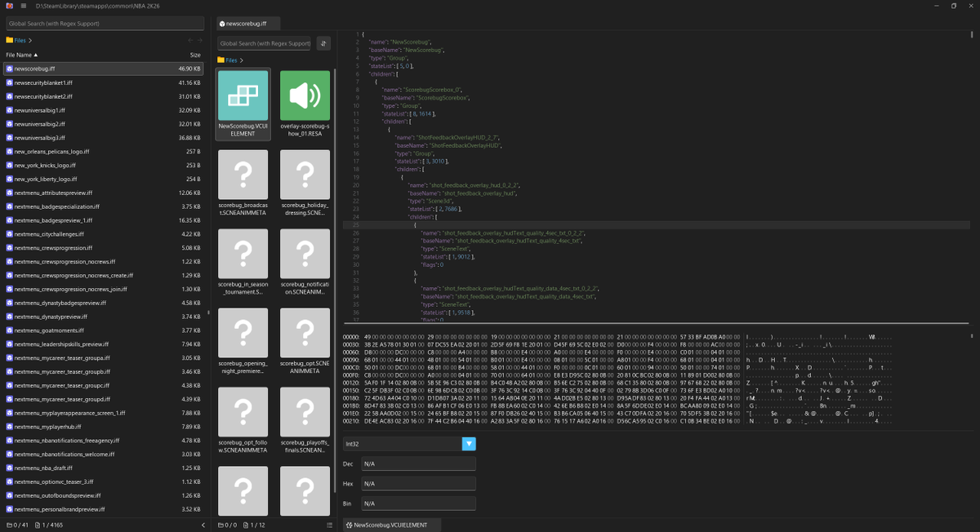The image size is (980, 532).
Task: Select the overlay-scorebug-show_01.RESA audio thumbnail
Action: 305,104
